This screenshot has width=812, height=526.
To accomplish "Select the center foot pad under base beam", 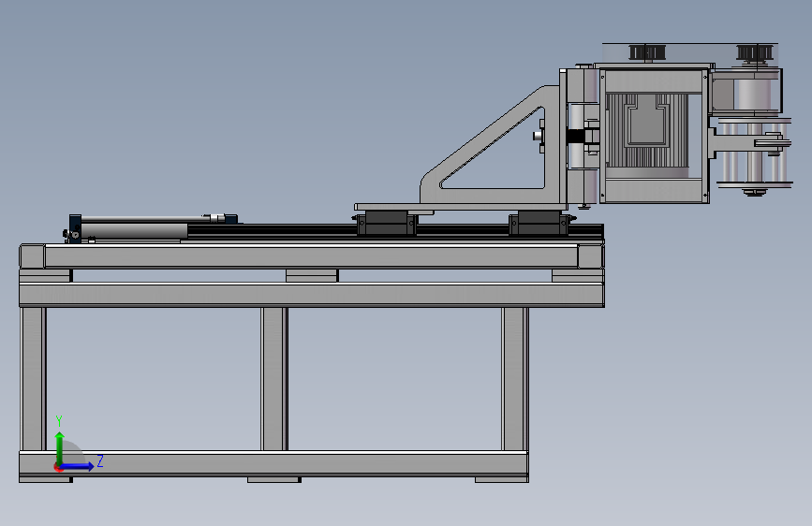I will coord(274,480).
